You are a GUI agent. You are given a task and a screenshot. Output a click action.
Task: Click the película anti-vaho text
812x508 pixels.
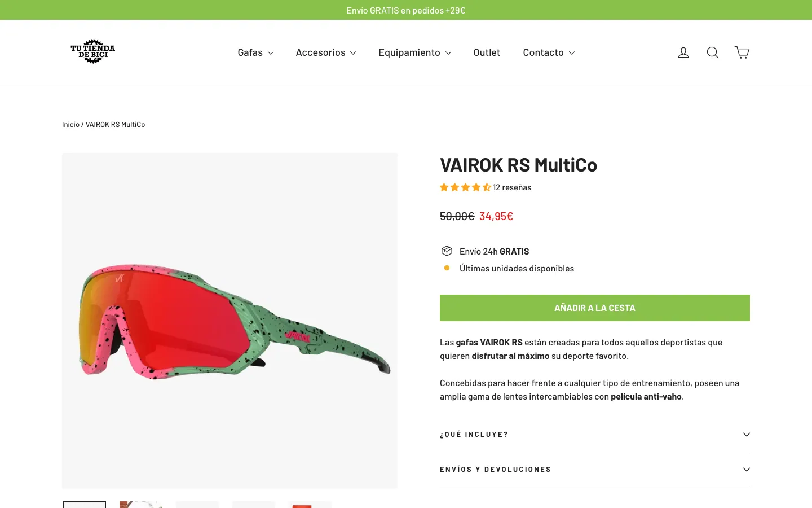pos(646,397)
